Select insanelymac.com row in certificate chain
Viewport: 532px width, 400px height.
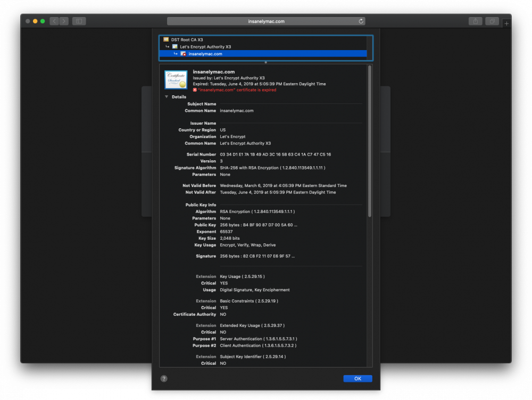pyautogui.click(x=263, y=54)
